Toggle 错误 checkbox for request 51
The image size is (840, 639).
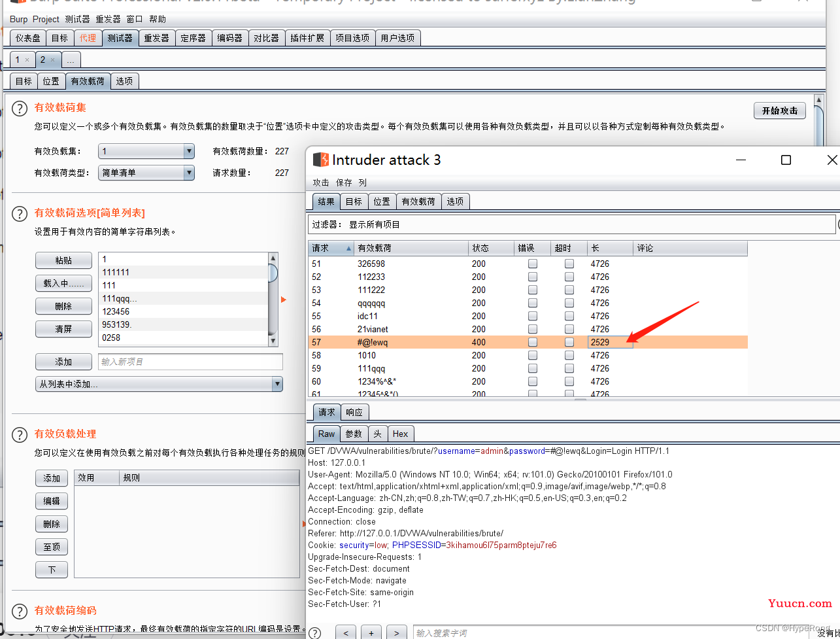533,264
